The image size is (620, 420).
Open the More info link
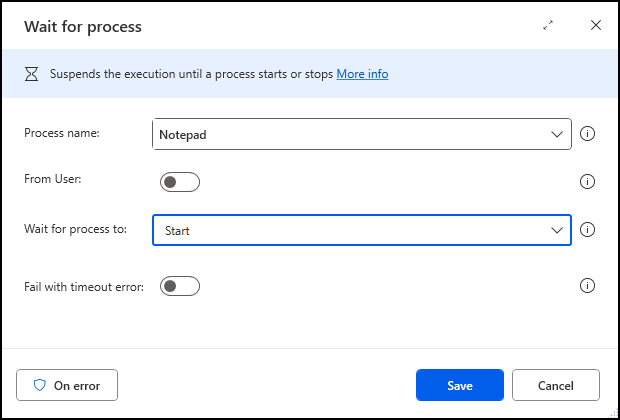click(362, 74)
